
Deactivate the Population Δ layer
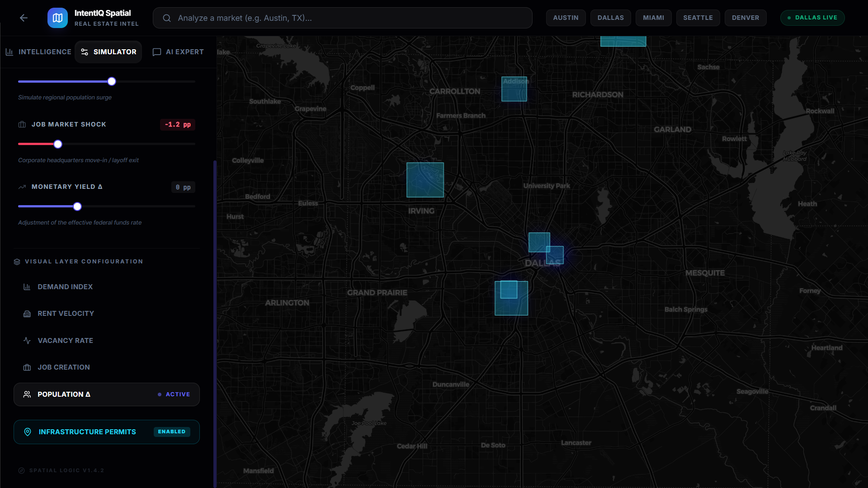point(106,394)
